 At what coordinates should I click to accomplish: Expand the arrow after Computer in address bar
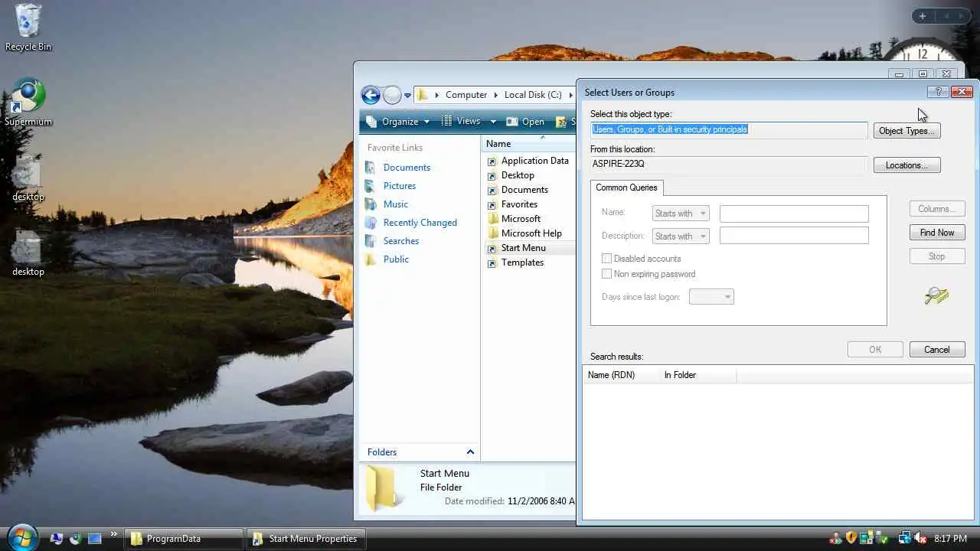(x=495, y=95)
